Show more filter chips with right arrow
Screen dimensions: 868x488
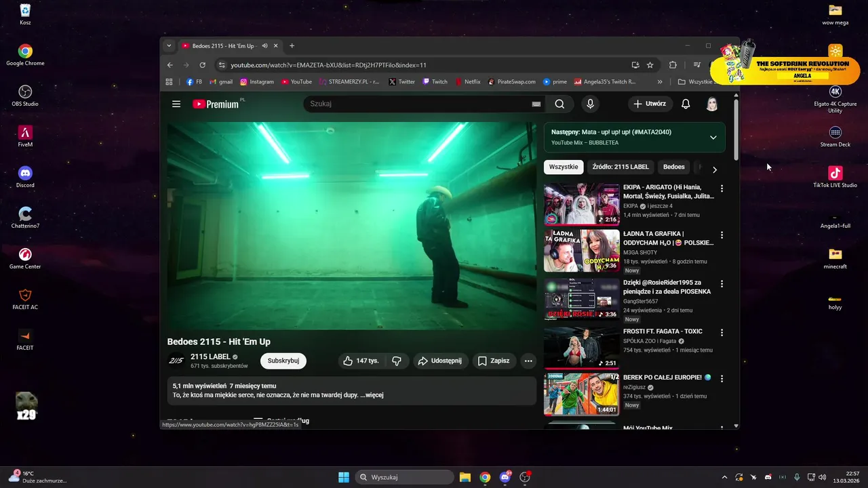pos(714,169)
